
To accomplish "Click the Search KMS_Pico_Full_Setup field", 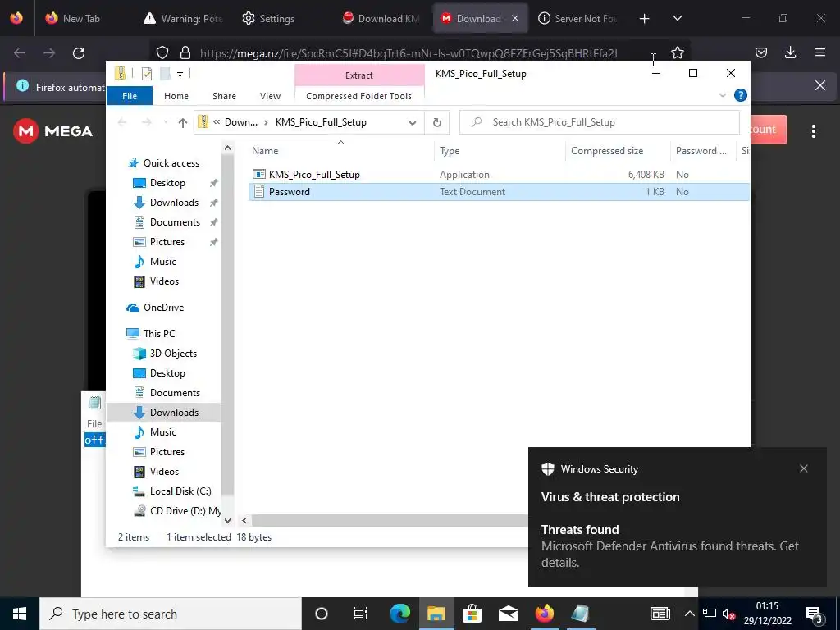I will tap(600, 122).
